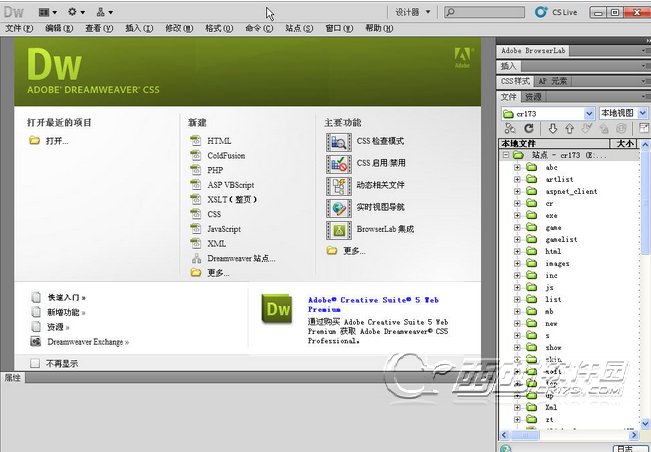Open the 编辑(E) menu

click(x=59, y=28)
